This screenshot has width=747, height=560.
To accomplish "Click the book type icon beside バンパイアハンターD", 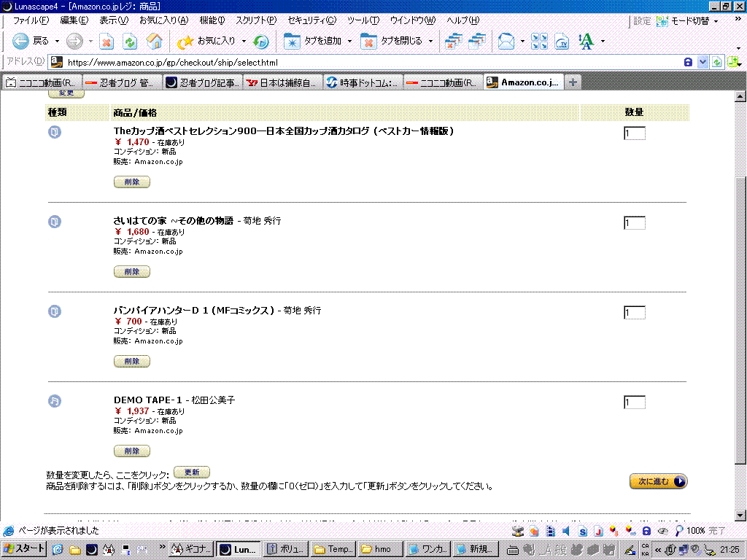I will pyautogui.click(x=55, y=311).
